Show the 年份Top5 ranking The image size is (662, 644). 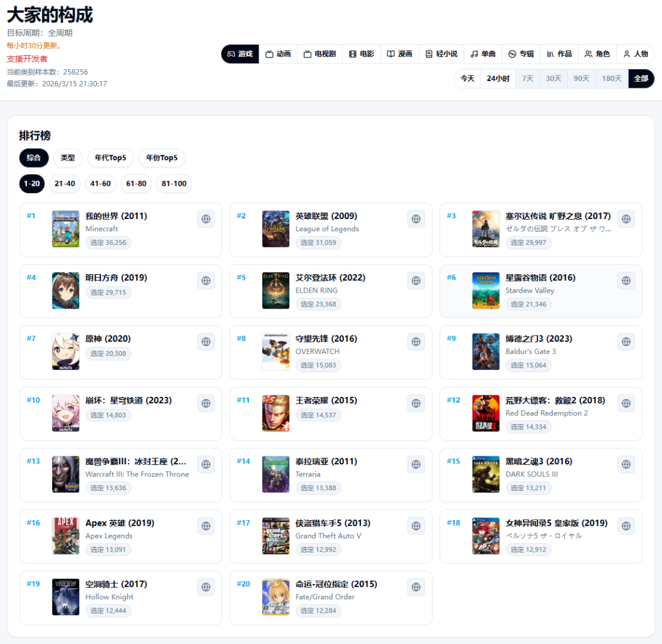pyautogui.click(x=162, y=158)
